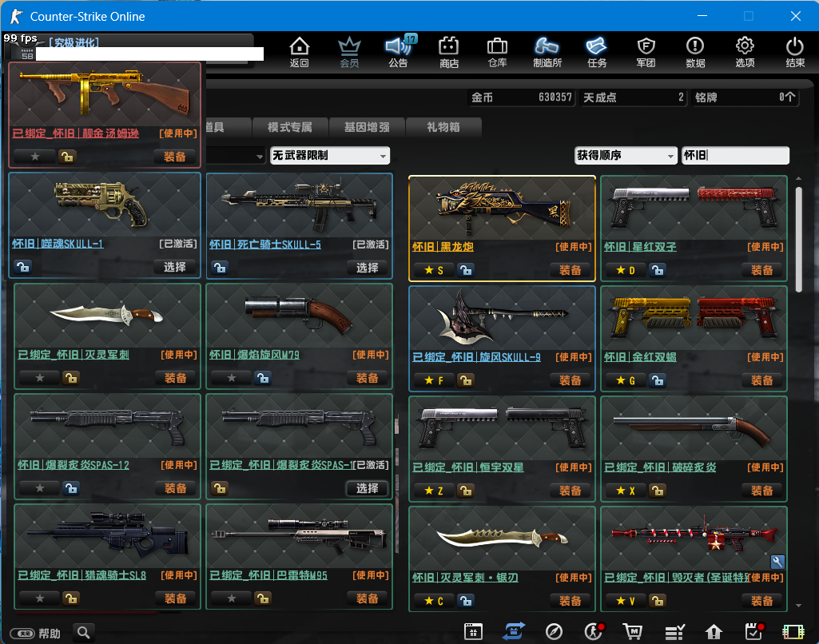Click the 天成点 balance field
This screenshot has width=819, height=644.
coord(633,97)
